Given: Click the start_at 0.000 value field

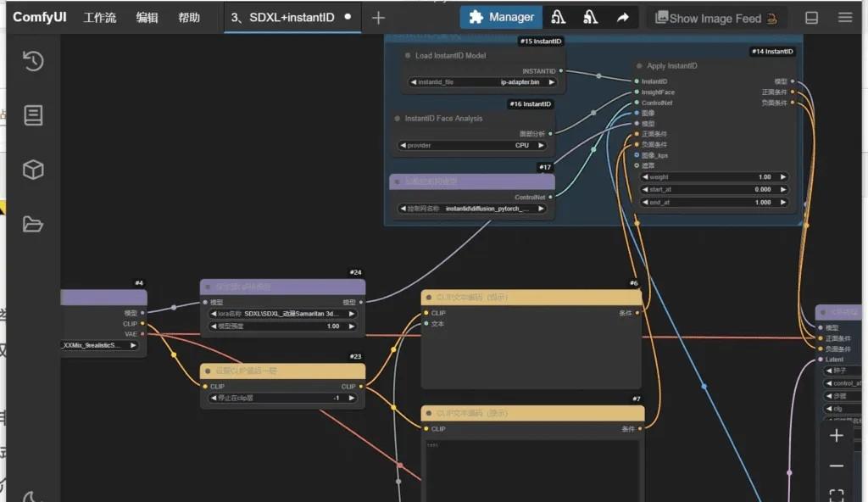Looking at the screenshot, I should tap(714, 189).
